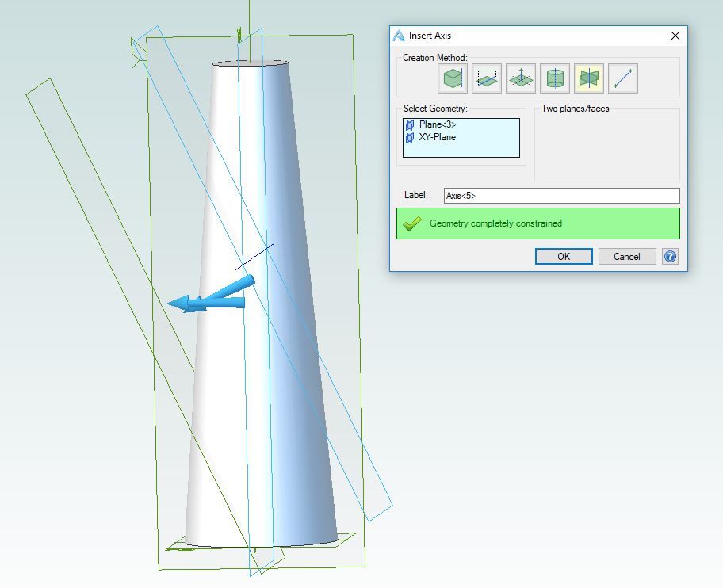Image resolution: width=723 pixels, height=588 pixels.
Task: Select the solid edge axis creation method
Action: click(453, 78)
